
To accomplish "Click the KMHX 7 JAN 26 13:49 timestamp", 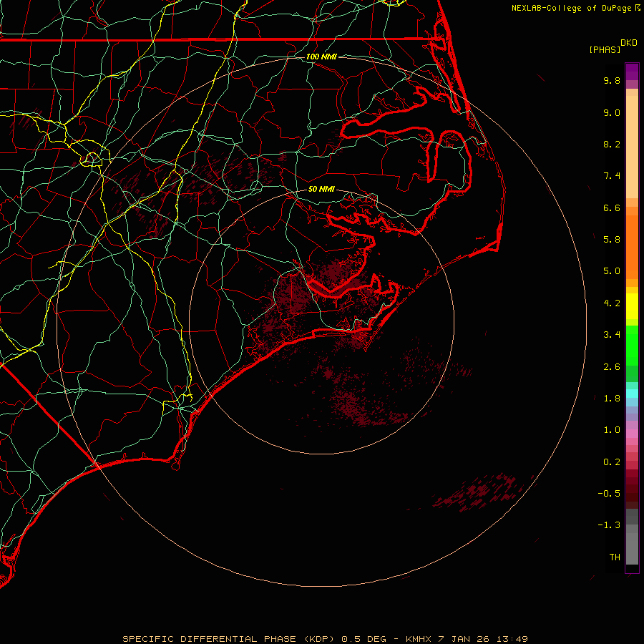I will [467, 639].
